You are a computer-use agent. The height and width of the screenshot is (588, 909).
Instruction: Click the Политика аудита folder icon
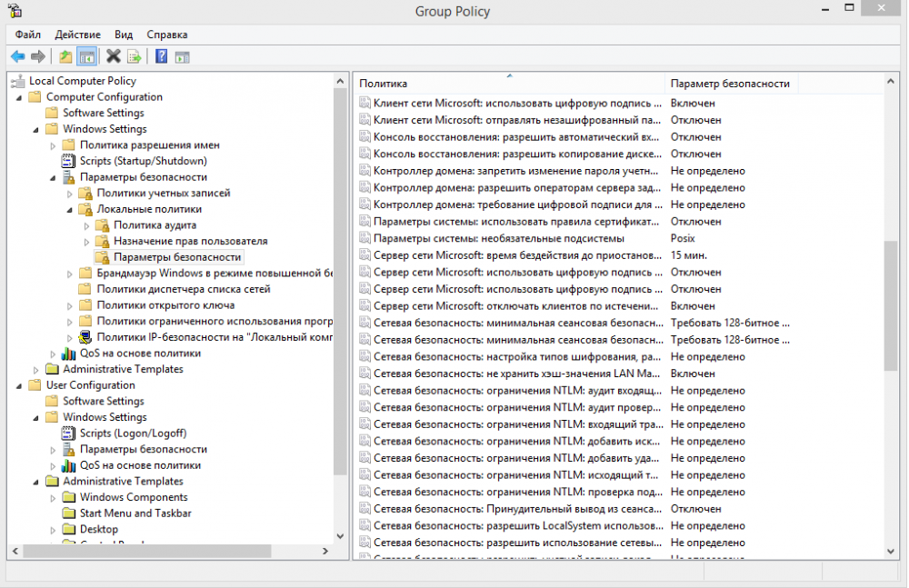[102, 225]
